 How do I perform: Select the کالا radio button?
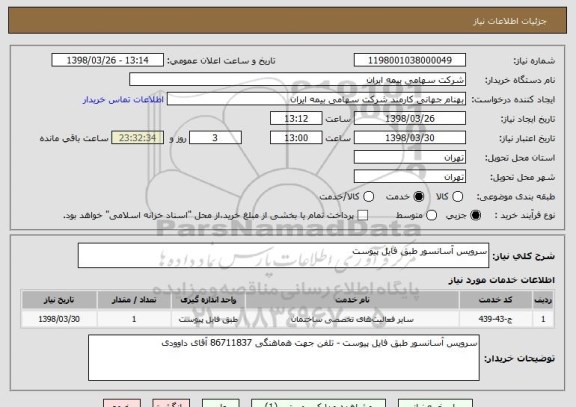pyautogui.click(x=457, y=197)
